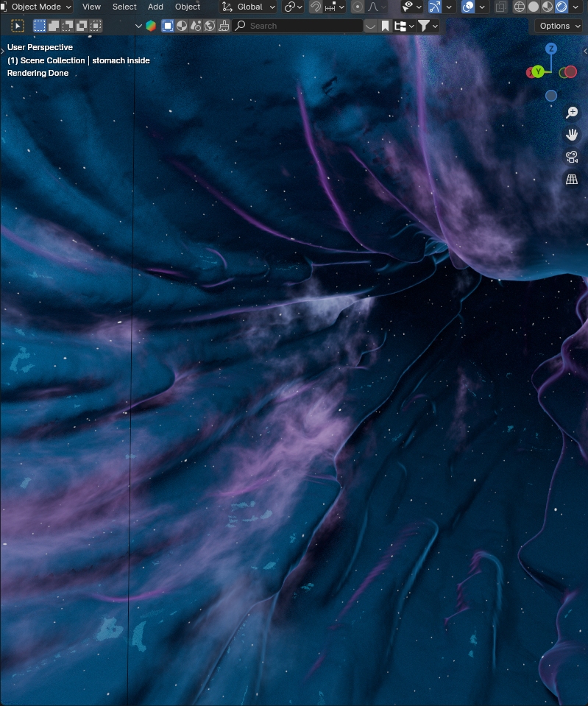This screenshot has width=588, height=706.
Task: Toggle proportional editing button
Action: [358, 7]
